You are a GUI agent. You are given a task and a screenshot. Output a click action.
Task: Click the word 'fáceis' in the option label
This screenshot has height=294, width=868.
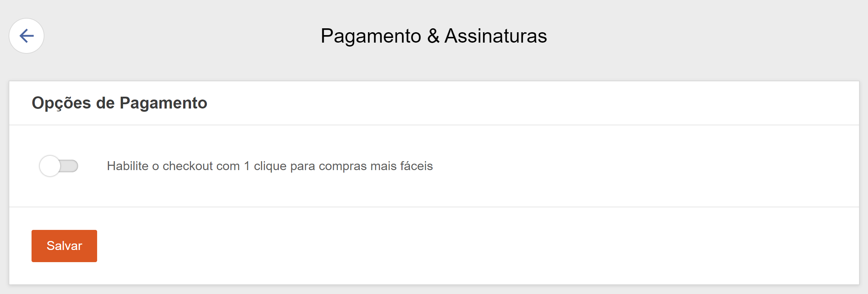(416, 166)
